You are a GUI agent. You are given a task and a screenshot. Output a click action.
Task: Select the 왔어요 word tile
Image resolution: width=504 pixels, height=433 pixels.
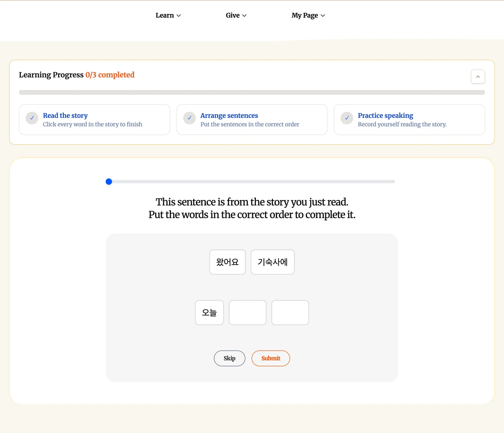tap(227, 262)
